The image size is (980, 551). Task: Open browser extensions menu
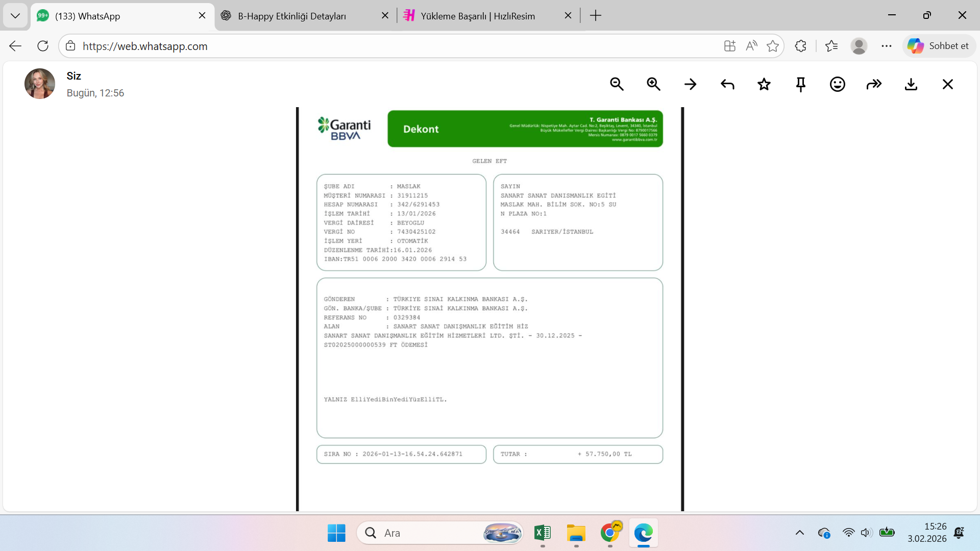[800, 46]
